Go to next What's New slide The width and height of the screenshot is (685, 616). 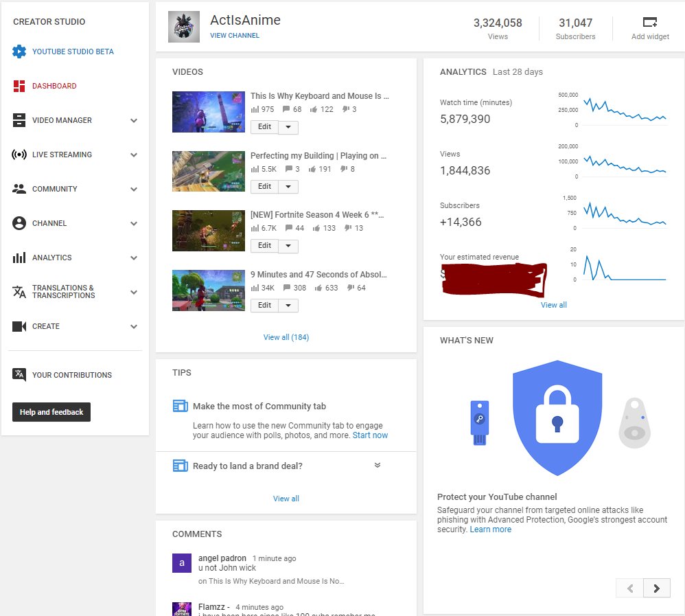coord(657,588)
